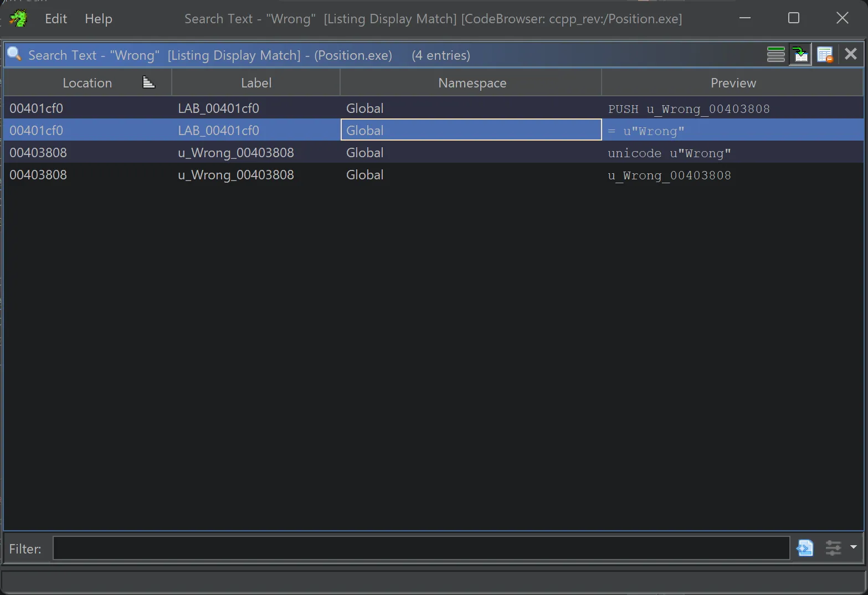Click the focused Global cell in highlighted row
This screenshot has width=868, height=595.
(x=471, y=130)
